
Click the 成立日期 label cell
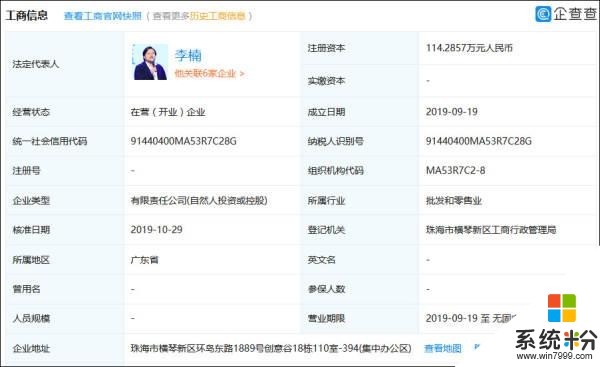click(360, 112)
